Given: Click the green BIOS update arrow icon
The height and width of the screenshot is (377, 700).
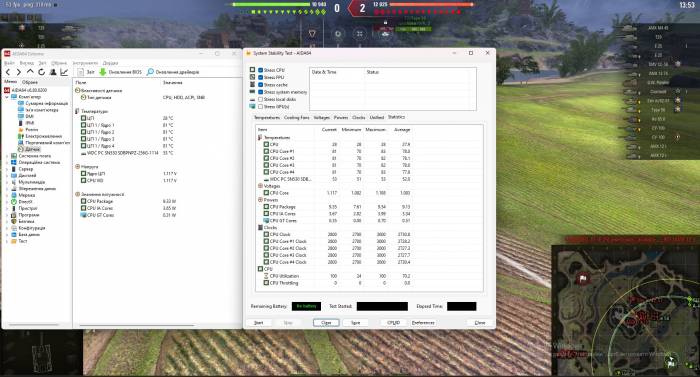Looking at the screenshot, I should [103, 72].
